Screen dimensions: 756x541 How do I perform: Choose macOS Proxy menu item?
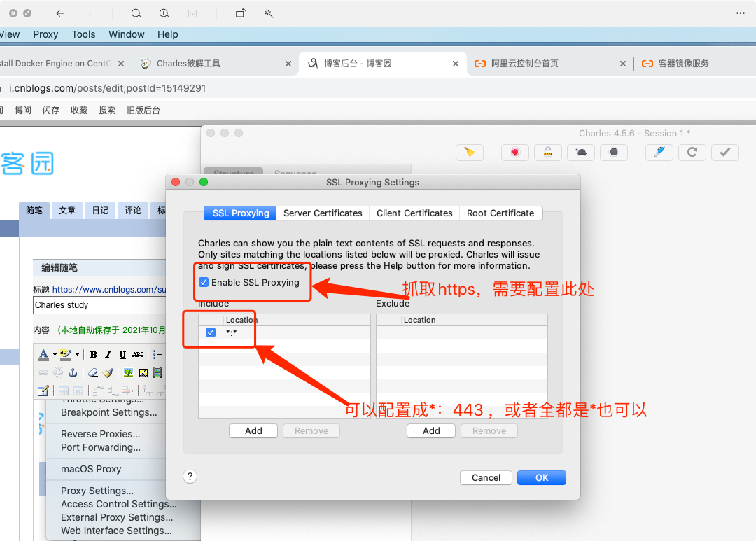91,469
